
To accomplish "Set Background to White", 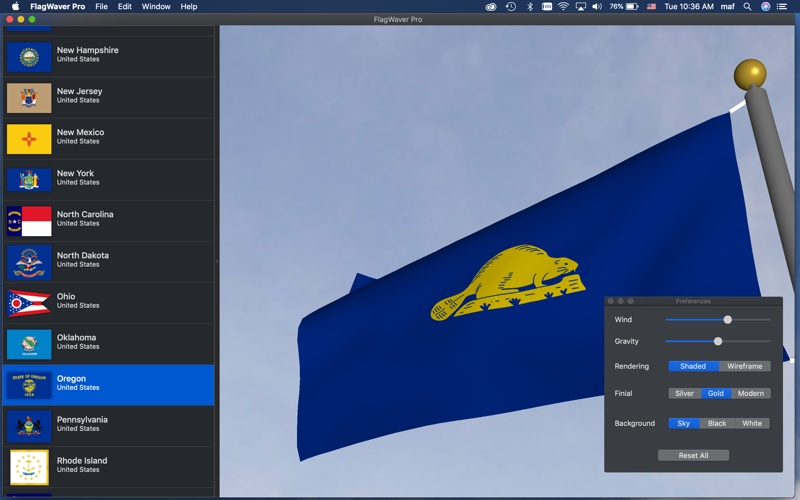I will point(752,423).
